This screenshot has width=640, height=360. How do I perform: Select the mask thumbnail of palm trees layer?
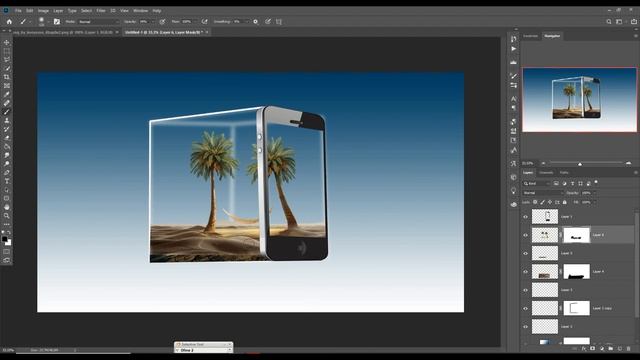tap(576, 235)
